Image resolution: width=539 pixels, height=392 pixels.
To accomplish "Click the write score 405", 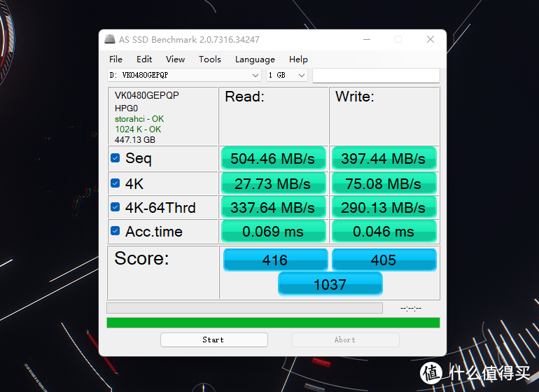I will coord(384,260).
